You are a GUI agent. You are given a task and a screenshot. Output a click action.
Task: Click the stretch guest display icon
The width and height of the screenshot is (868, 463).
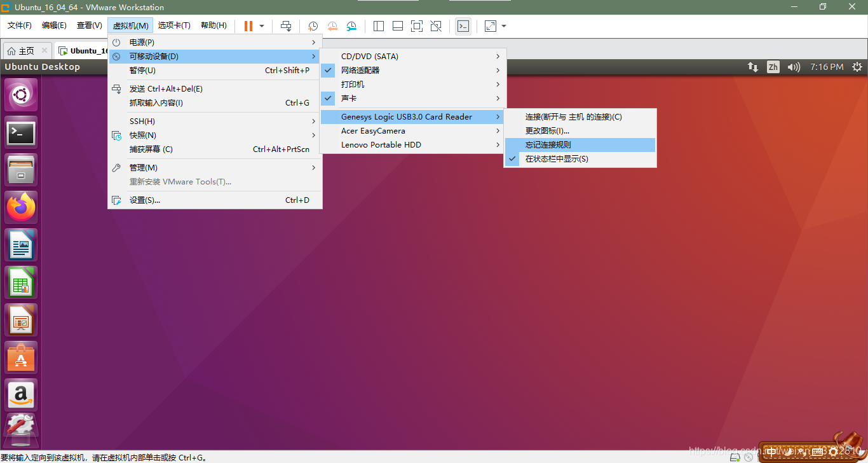tap(491, 26)
